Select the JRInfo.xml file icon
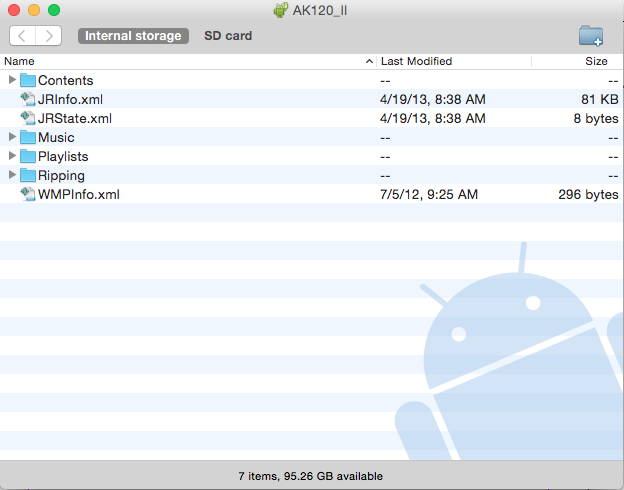Screen dimensions: 624x490 [28, 99]
